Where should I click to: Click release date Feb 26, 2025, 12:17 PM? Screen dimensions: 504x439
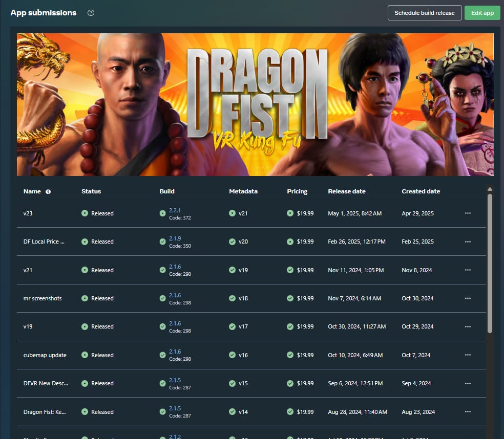[357, 242]
